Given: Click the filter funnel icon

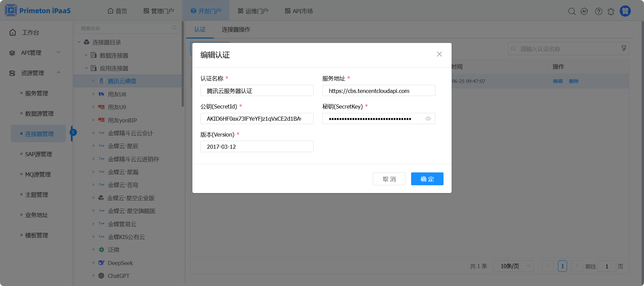Looking at the screenshot, I should [624, 49].
